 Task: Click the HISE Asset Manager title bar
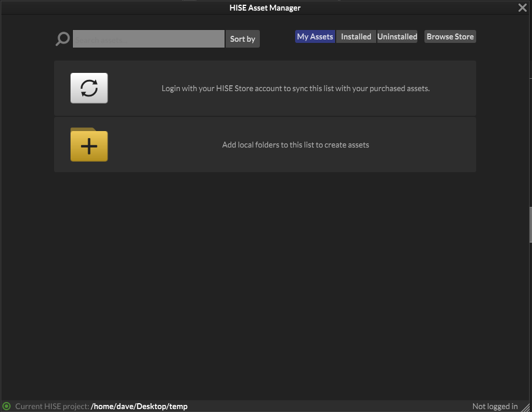coord(265,8)
